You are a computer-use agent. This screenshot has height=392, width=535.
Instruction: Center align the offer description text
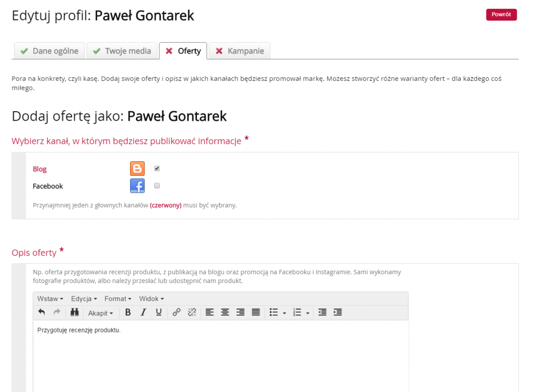[225, 312]
